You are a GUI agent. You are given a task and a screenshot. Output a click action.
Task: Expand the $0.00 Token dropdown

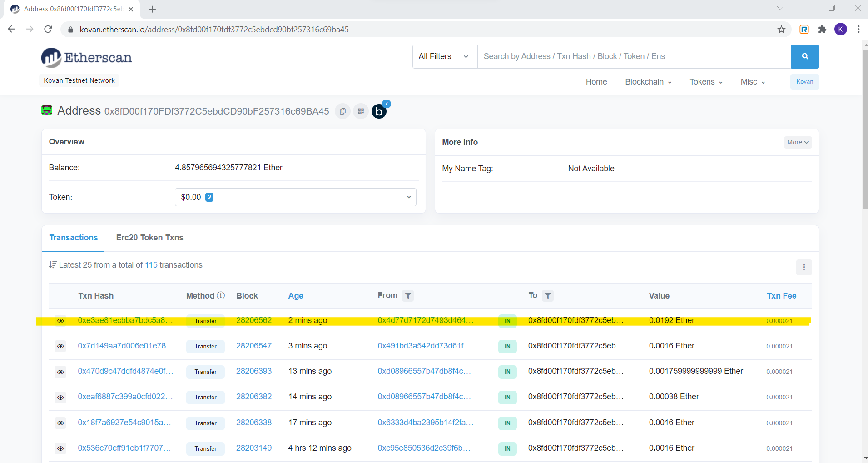295,197
